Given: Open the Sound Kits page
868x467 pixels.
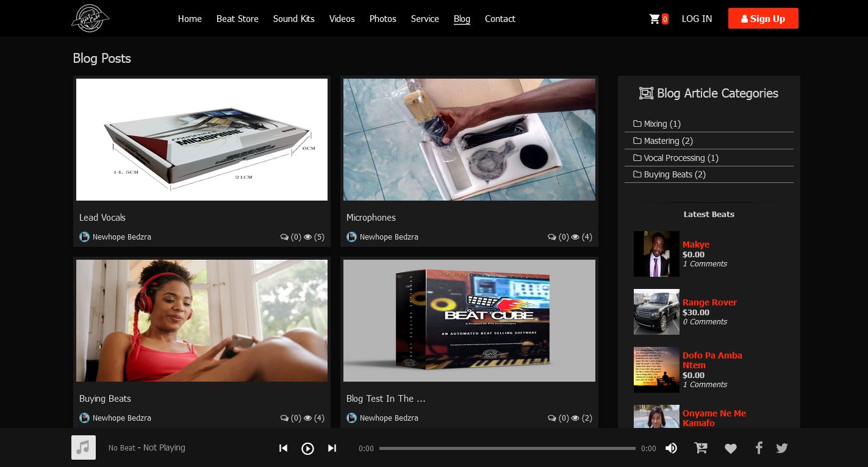Looking at the screenshot, I should [293, 19].
